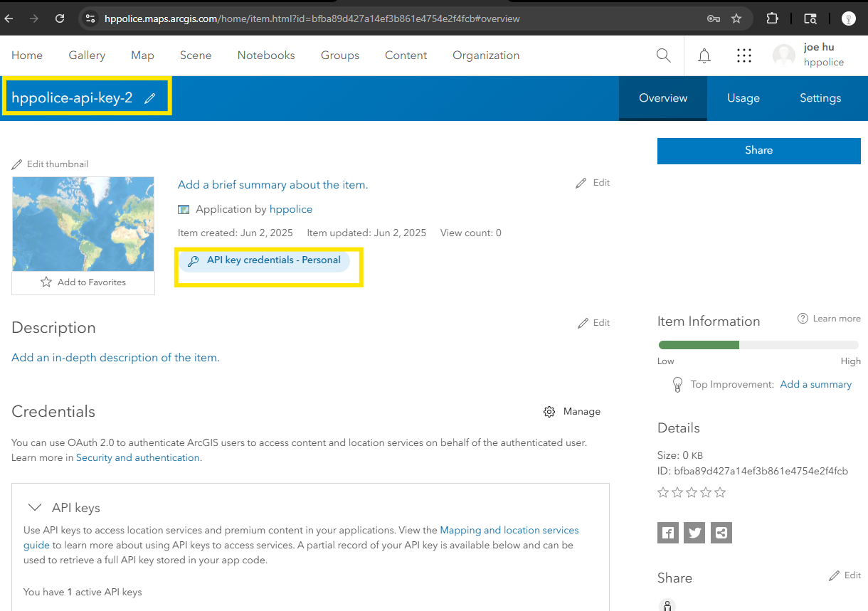Open Content in navigation
868x611 pixels.
(406, 55)
